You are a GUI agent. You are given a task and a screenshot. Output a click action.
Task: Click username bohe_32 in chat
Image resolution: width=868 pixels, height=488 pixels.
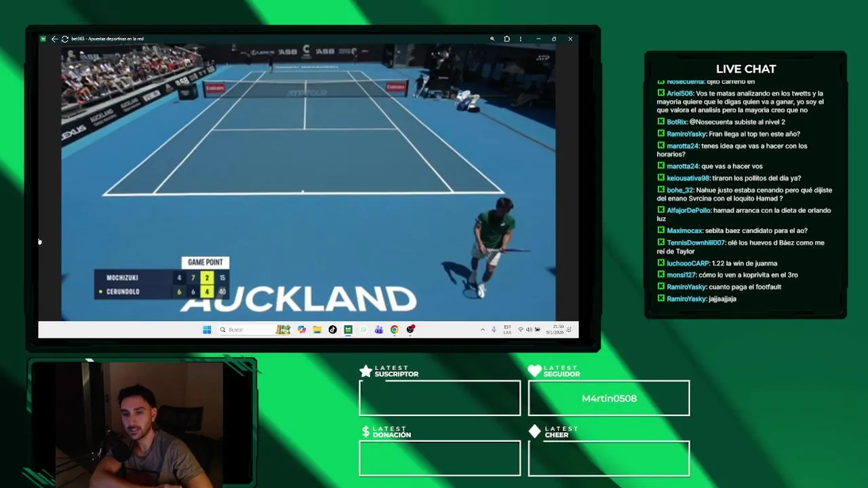coord(680,190)
